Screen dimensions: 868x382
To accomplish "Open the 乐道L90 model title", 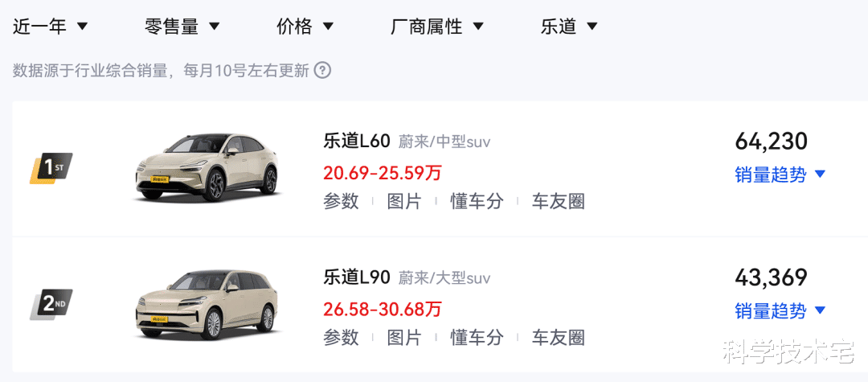I will pos(357,278).
